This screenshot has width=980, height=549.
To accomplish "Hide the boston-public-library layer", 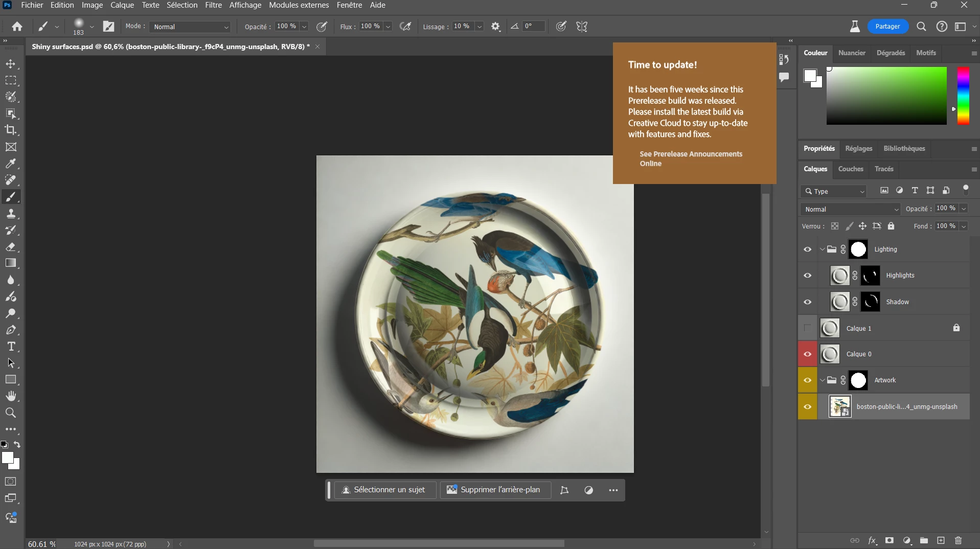I will click(x=808, y=407).
